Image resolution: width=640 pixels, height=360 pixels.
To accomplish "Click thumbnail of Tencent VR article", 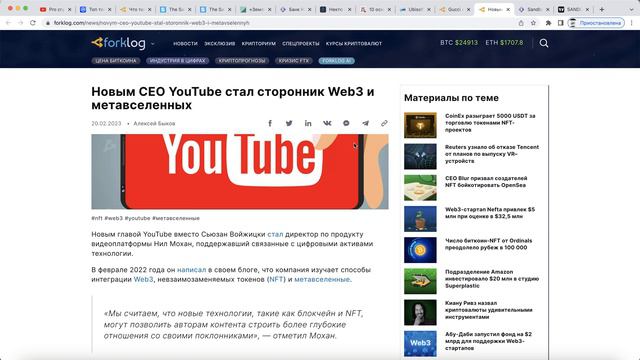I will [420, 156].
